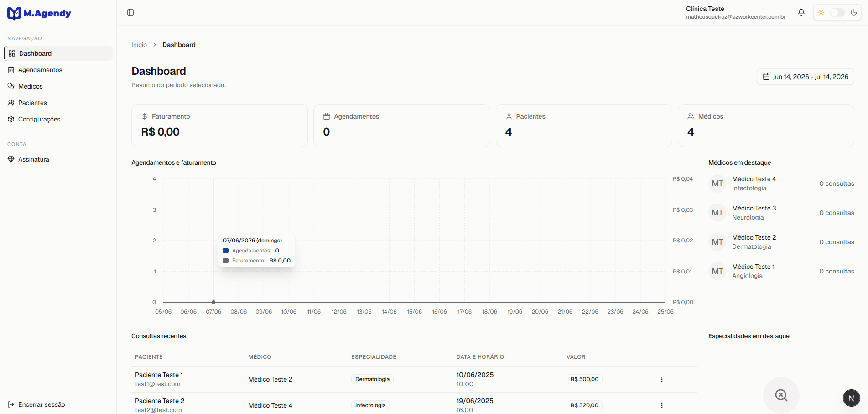The height and width of the screenshot is (414, 868).
Task: Click the moon dark-mode icon
Action: pos(854,12)
